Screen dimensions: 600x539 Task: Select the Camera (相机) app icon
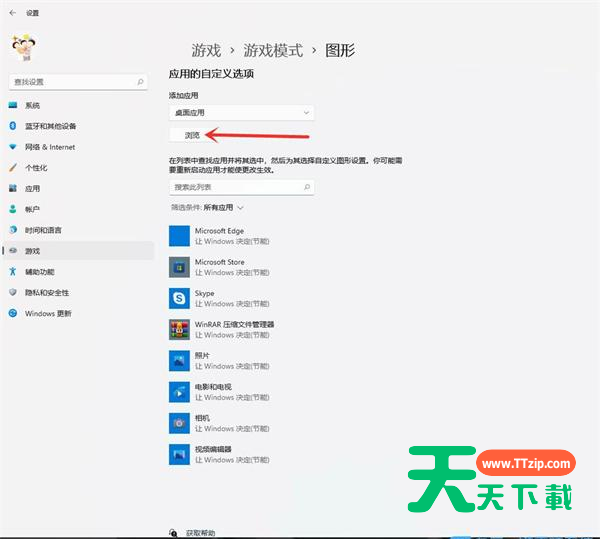click(x=179, y=423)
